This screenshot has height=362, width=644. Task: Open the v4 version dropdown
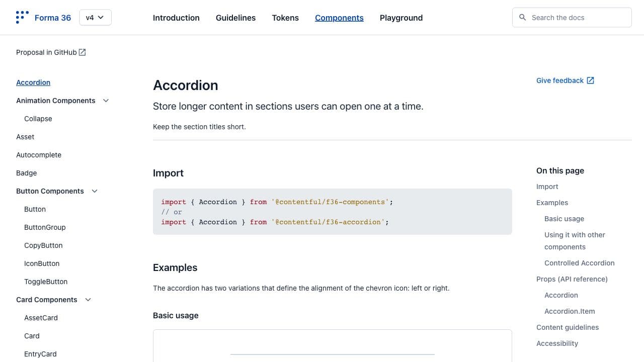pos(95,17)
